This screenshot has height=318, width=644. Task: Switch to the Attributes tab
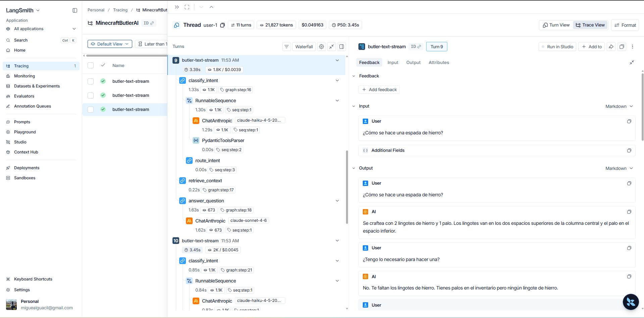(439, 62)
